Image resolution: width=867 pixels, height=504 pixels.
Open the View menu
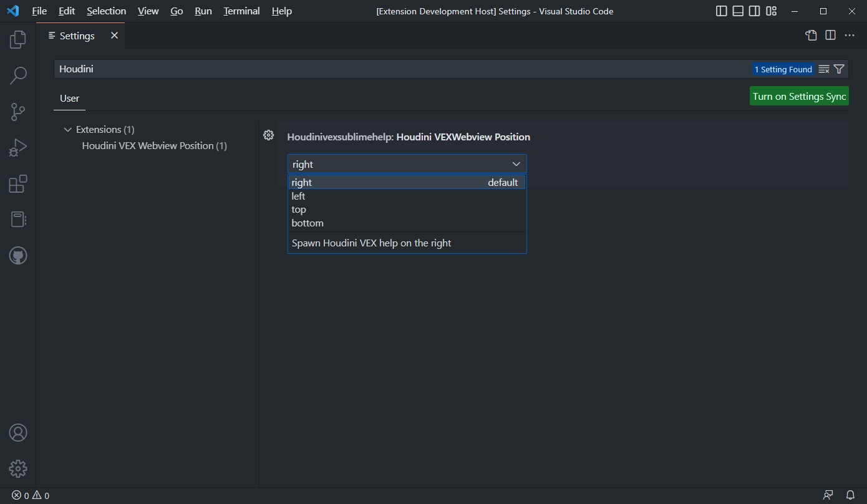point(148,11)
